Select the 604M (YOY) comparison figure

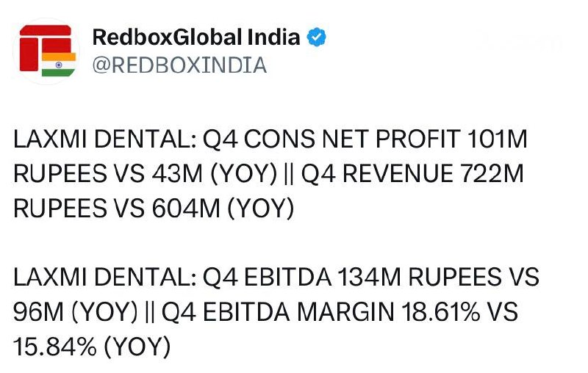223,209
